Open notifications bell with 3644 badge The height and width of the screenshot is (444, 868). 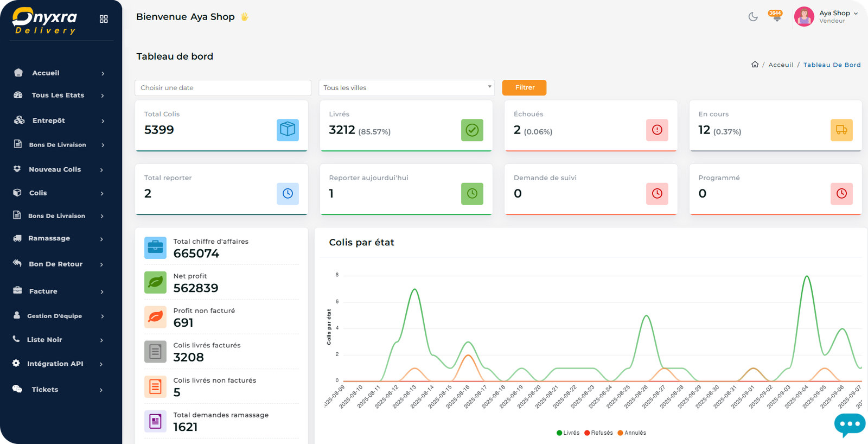pyautogui.click(x=776, y=17)
